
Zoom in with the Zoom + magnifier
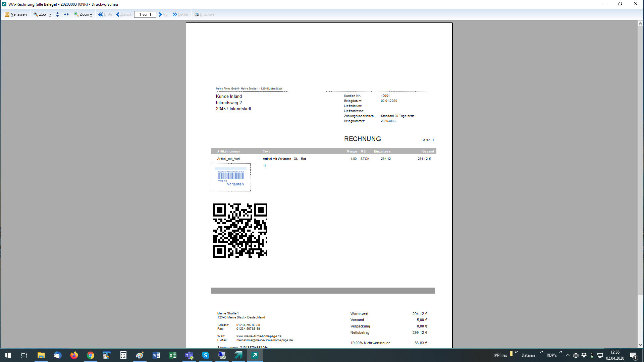[x=83, y=14]
